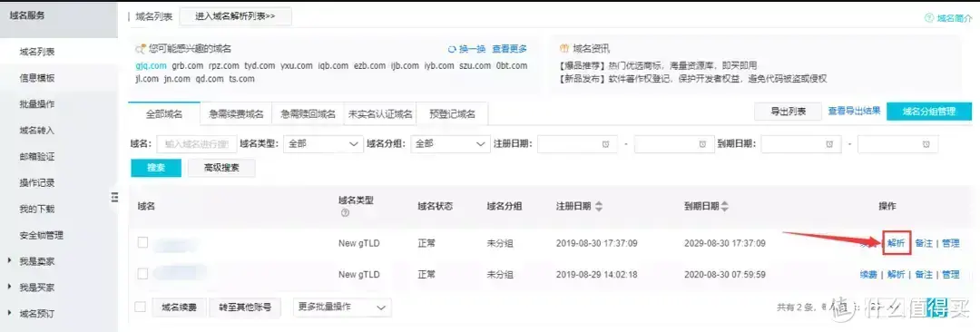Open the 域名类型 dropdown
The width and height of the screenshot is (980, 332).
click(323, 144)
